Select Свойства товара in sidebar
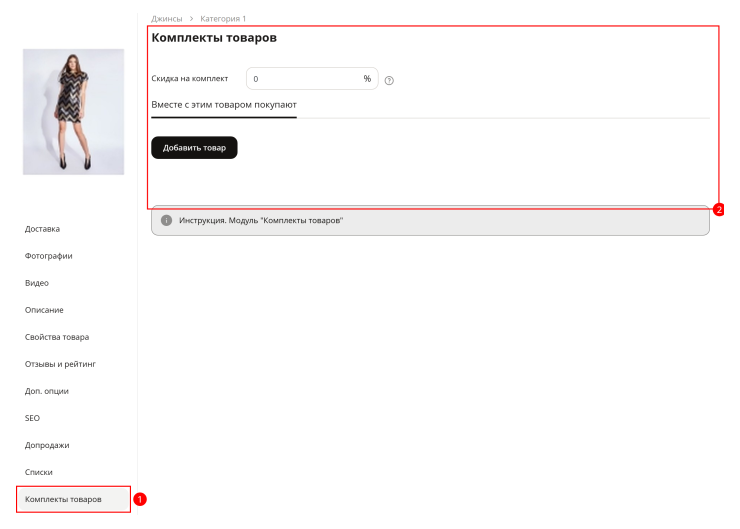This screenshot has width=740, height=529. point(57,337)
